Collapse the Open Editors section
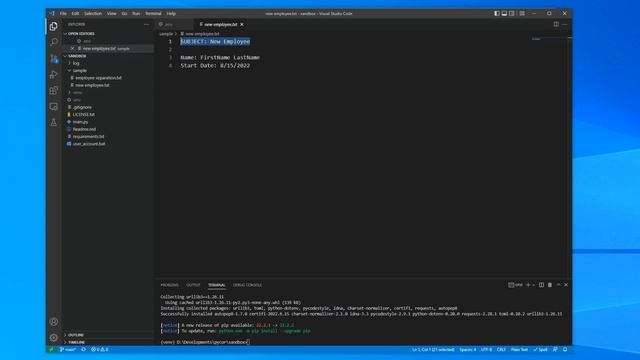Image resolution: width=640 pixels, height=360 pixels. coord(80,34)
